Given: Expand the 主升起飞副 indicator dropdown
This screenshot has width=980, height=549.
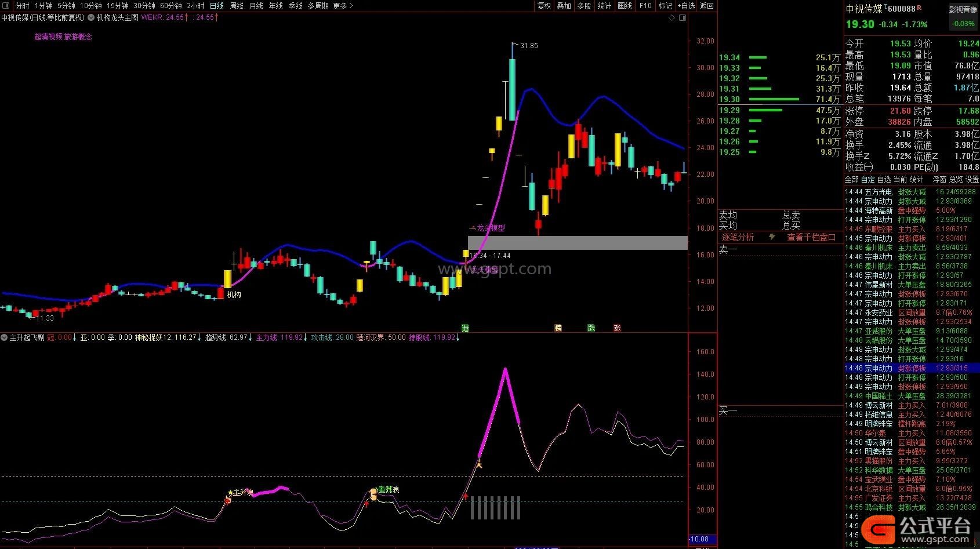Looking at the screenshot, I should (4, 337).
